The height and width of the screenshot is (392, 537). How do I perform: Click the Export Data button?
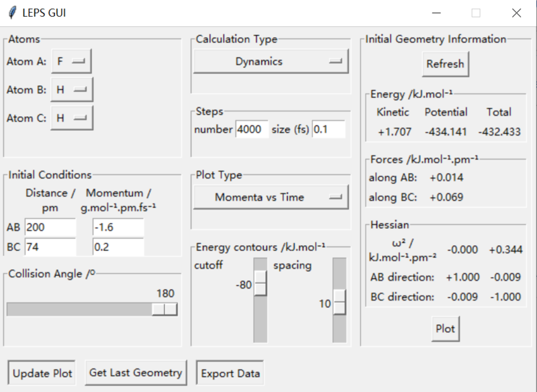[x=229, y=373]
